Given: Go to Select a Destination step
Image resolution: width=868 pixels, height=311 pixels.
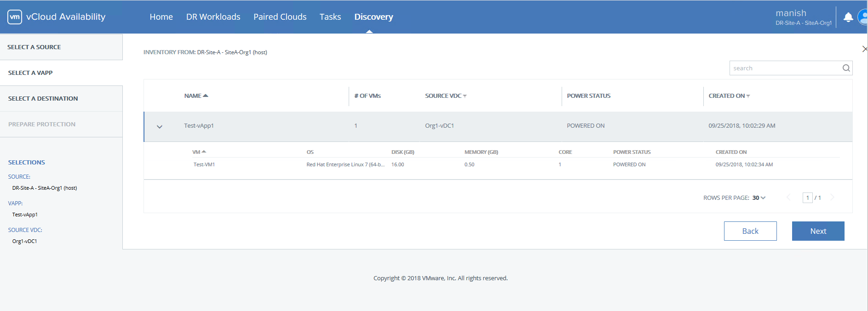Looking at the screenshot, I should click(x=61, y=98).
